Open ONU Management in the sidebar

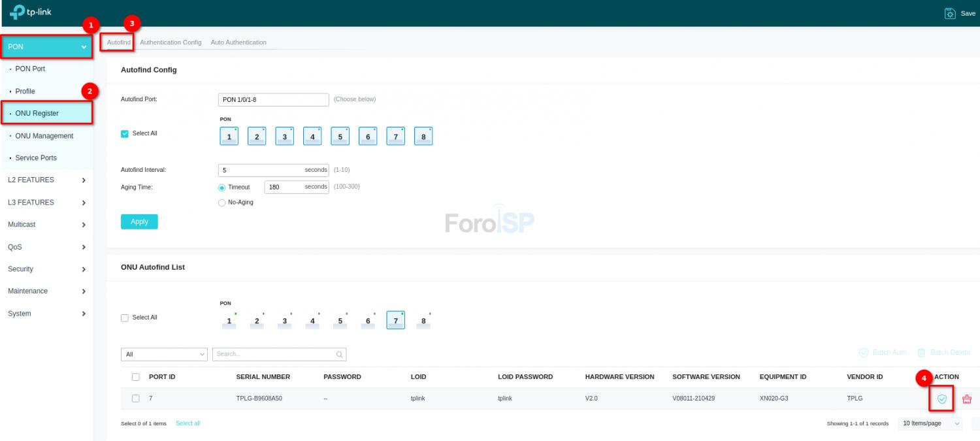44,136
